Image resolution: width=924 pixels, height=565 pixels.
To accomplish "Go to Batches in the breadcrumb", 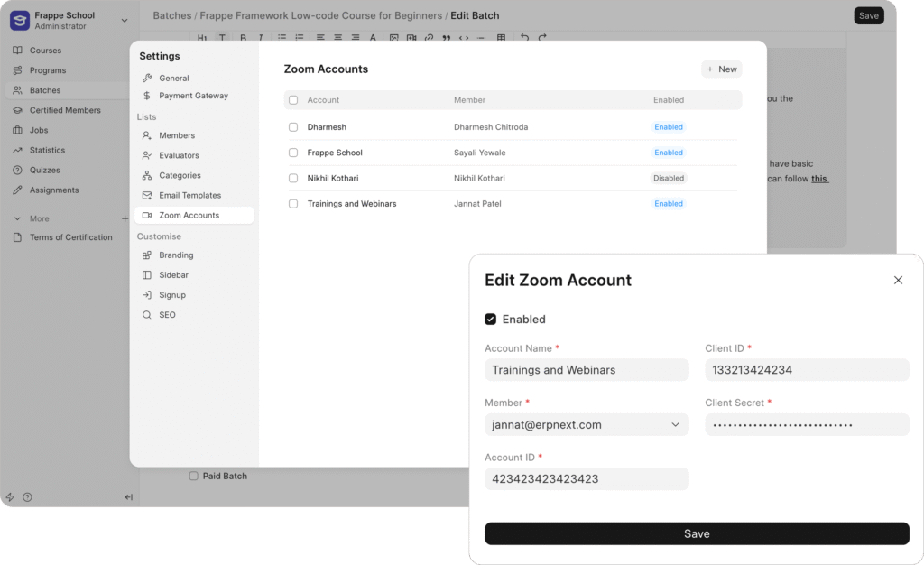I will (171, 16).
